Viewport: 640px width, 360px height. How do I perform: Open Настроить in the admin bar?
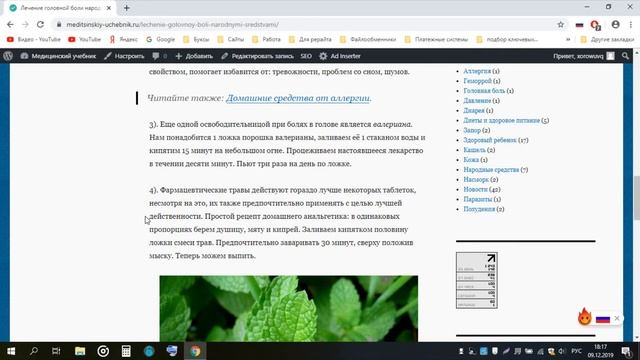pos(124,56)
